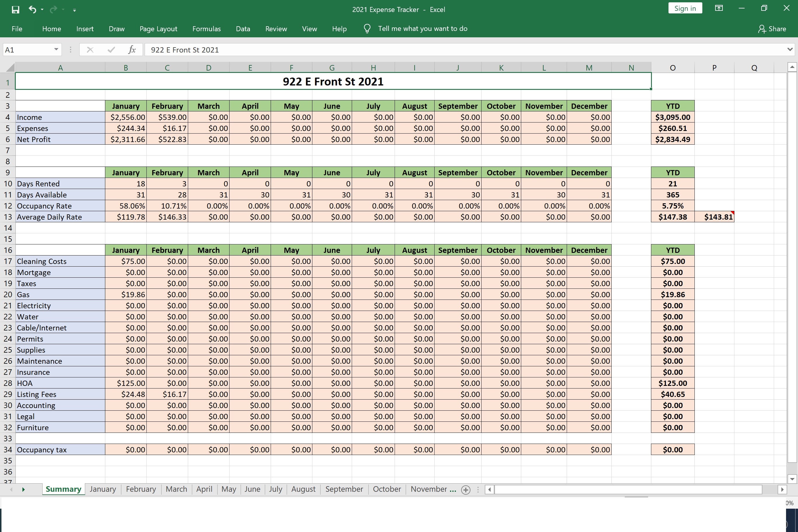Select the Occupancy tax label cell
Viewport: 798px width, 532px height.
click(x=60, y=449)
